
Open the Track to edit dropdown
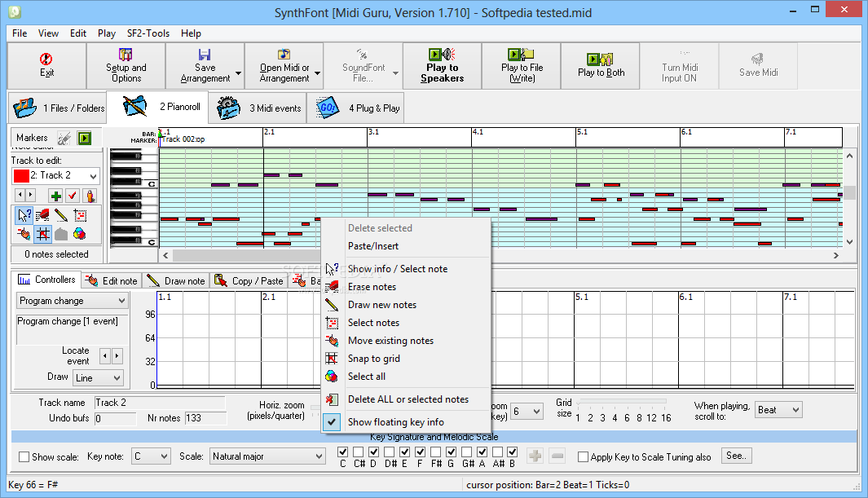pyautogui.click(x=93, y=176)
